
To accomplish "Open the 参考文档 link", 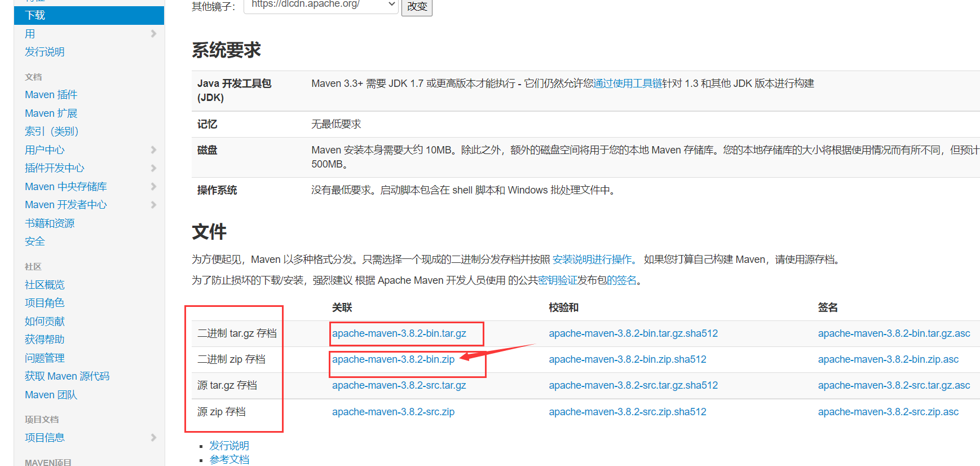I will pos(229,460).
